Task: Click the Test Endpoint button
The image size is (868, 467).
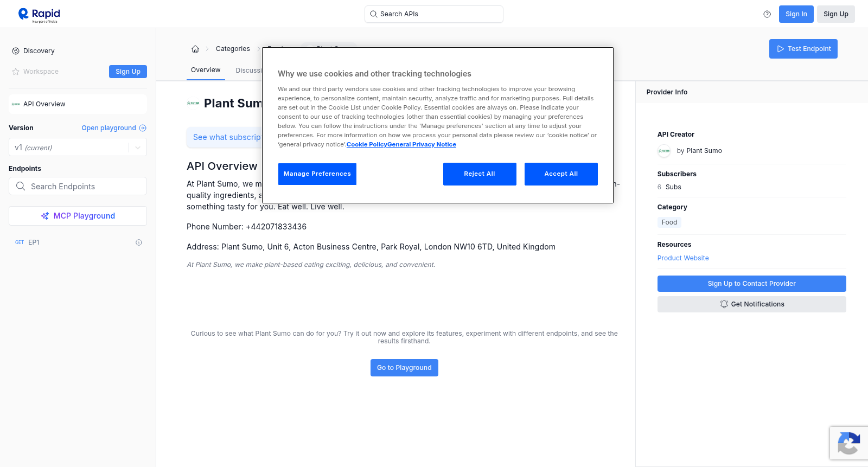Action: click(803, 49)
